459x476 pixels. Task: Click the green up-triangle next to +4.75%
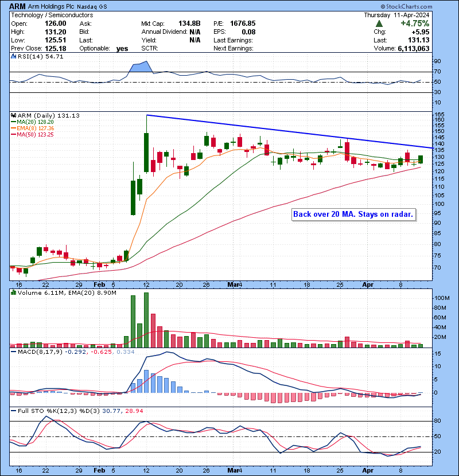click(x=379, y=24)
